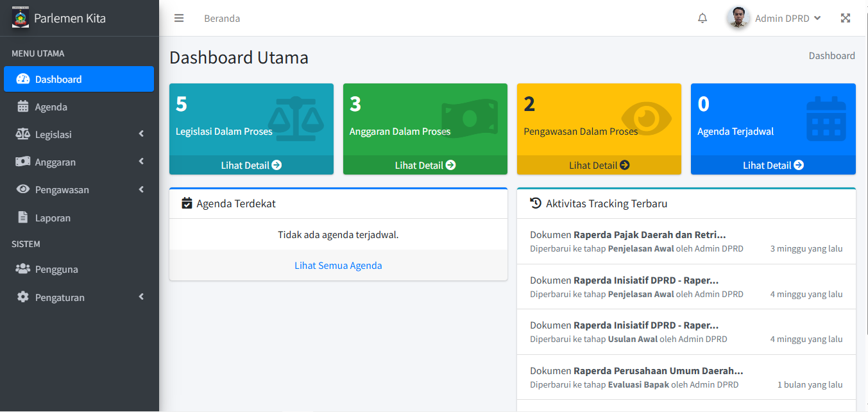
Task: Click the calendar icon on Agenda Terjadwal card
Action: (x=826, y=119)
